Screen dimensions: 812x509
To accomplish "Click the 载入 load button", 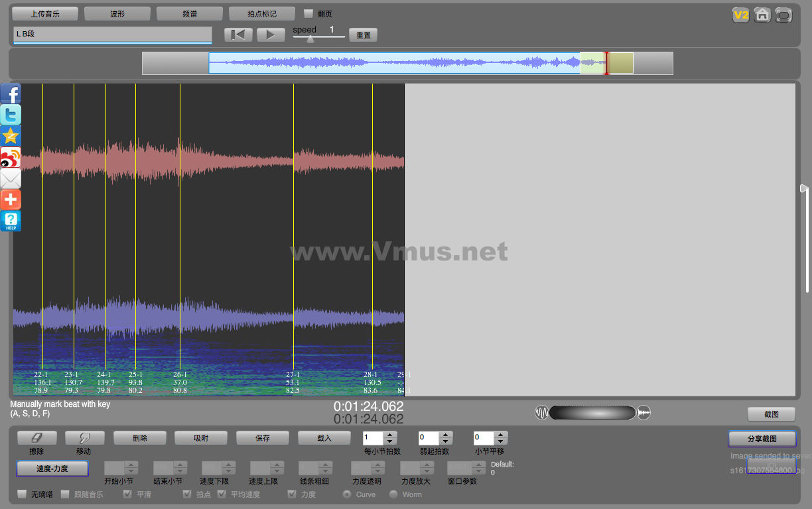I will tap(324, 438).
